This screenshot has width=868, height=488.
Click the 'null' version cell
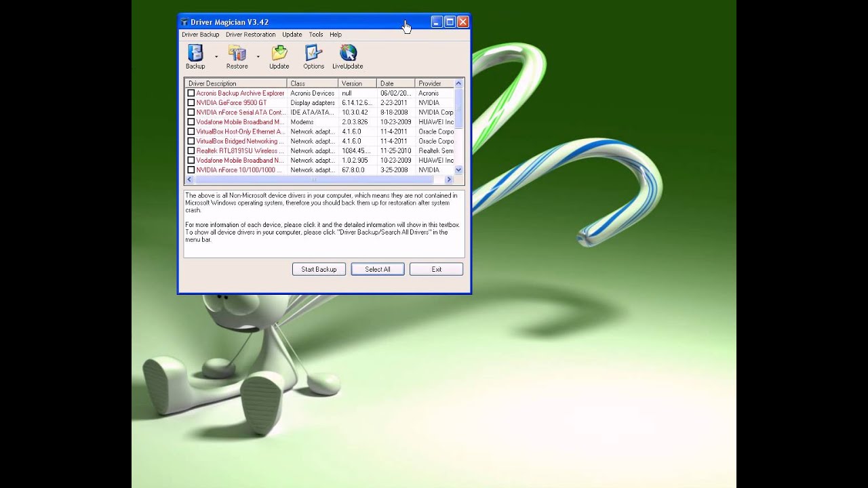click(x=347, y=94)
